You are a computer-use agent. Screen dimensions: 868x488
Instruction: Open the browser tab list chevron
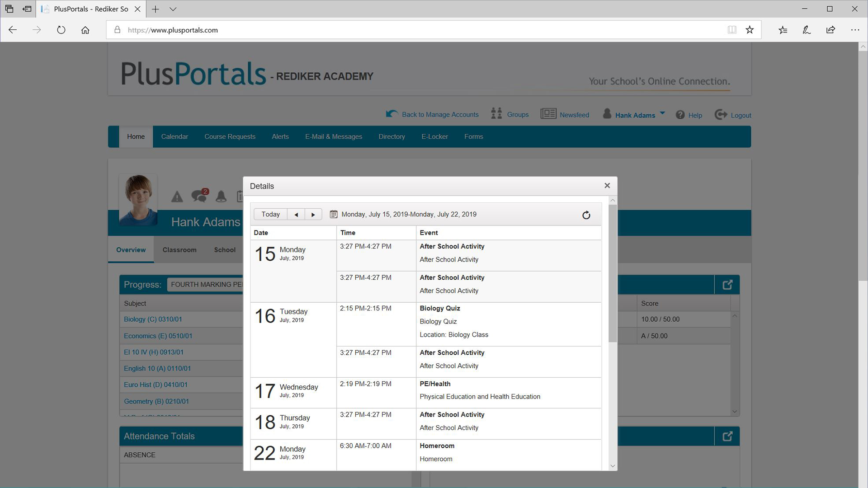click(173, 9)
